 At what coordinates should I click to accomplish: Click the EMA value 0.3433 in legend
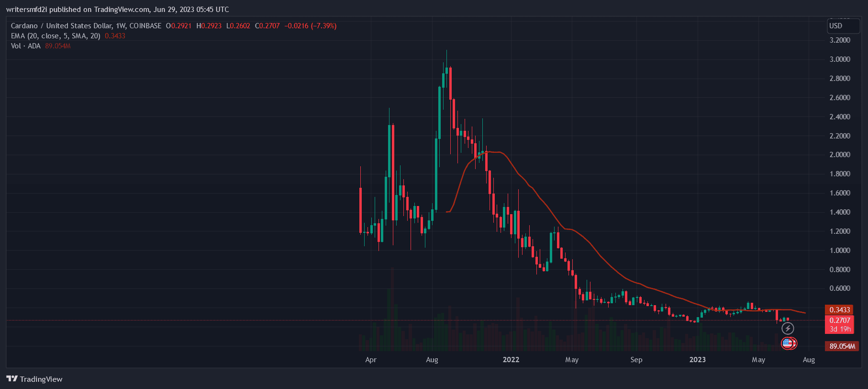coord(115,36)
